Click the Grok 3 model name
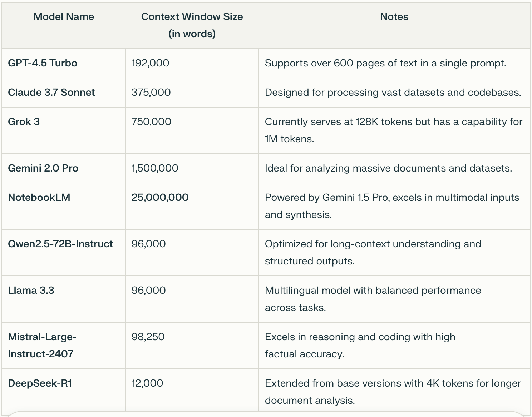This screenshot has height=417, width=532. pos(23,121)
